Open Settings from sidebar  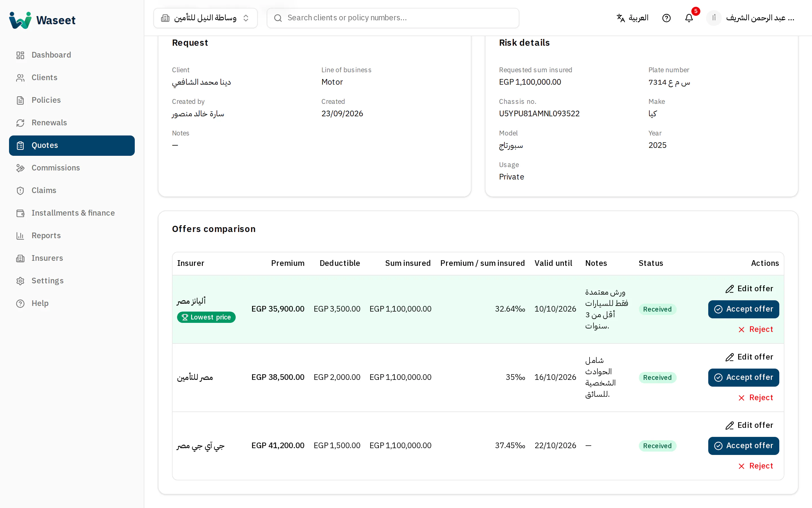click(72, 281)
